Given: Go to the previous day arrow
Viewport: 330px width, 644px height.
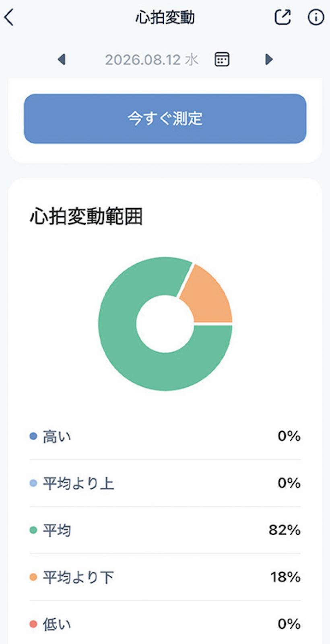Looking at the screenshot, I should point(62,60).
